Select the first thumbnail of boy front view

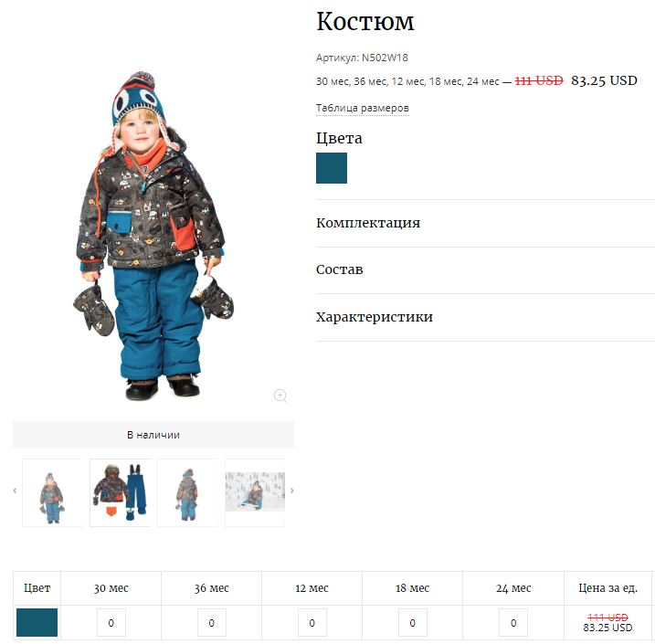(x=52, y=492)
